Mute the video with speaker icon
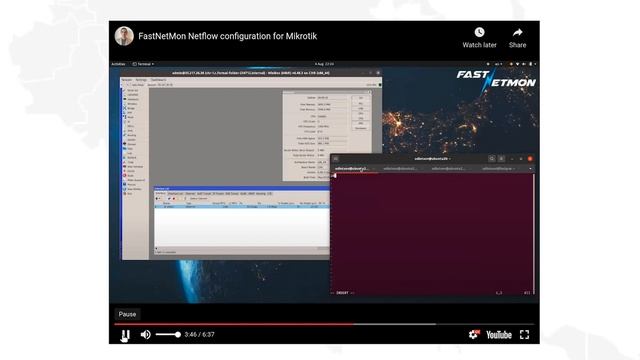The image size is (640, 360). [146, 335]
